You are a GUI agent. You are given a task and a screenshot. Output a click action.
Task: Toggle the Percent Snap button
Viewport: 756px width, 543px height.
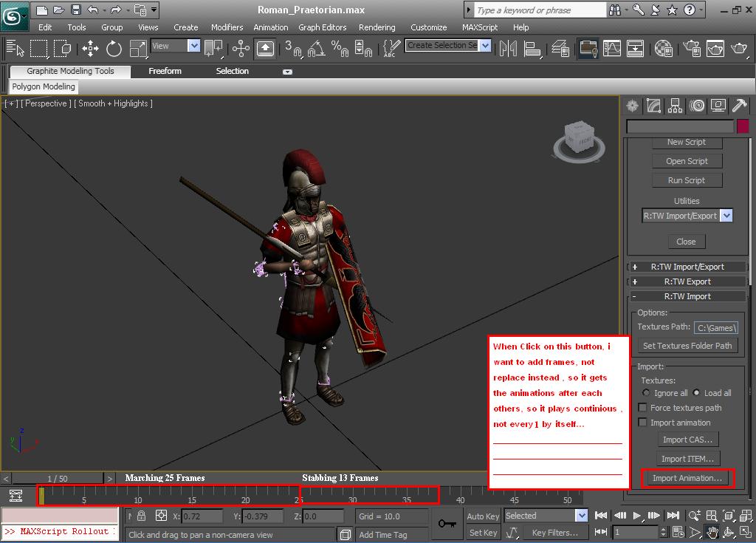click(x=340, y=48)
